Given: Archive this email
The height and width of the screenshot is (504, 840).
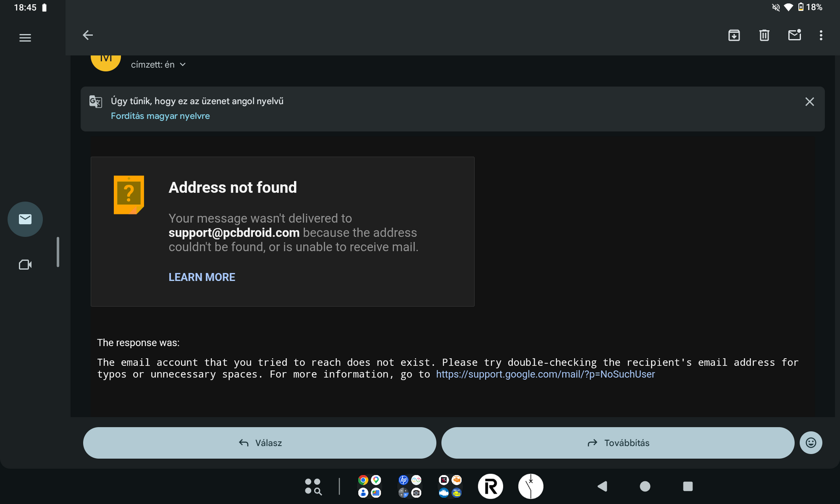Looking at the screenshot, I should click(x=734, y=35).
